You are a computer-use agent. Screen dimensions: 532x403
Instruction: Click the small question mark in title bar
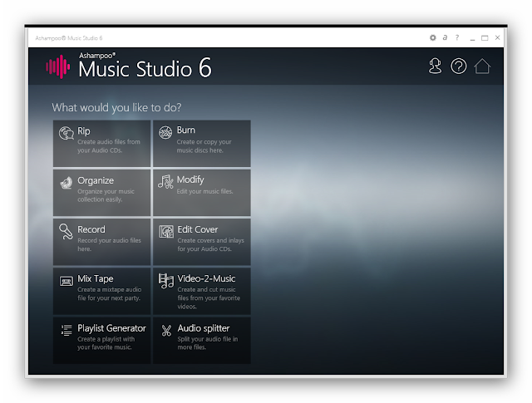[x=457, y=37]
